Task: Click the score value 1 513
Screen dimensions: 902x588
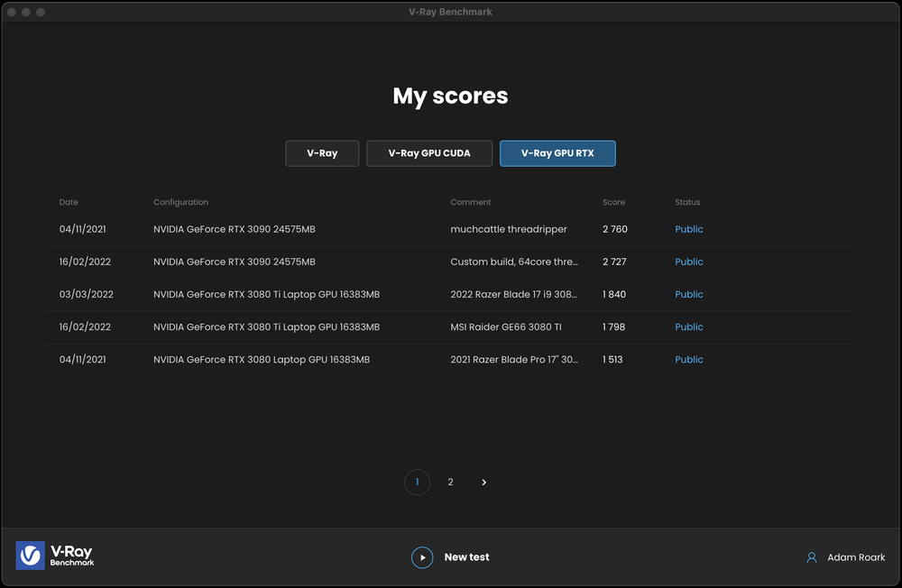Action: [612, 360]
